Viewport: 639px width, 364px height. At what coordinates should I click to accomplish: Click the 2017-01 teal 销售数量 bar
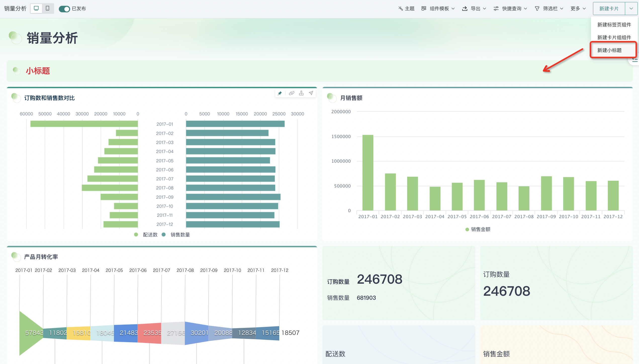(235, 124)
